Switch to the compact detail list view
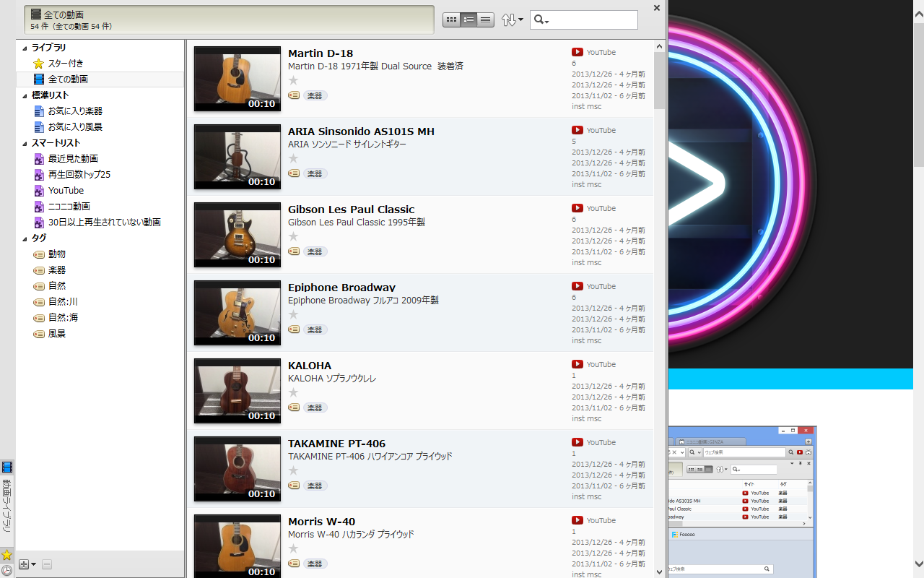924x578 pixels. tap(486, 20)
